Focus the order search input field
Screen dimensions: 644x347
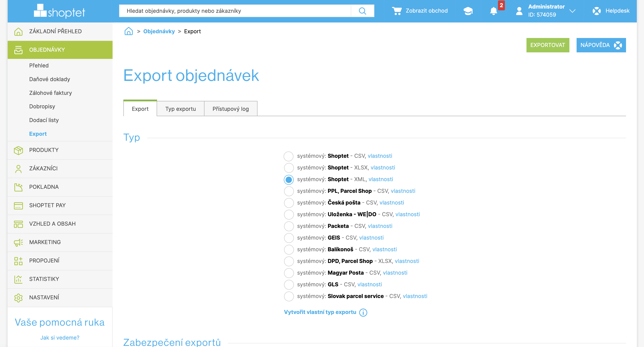click(x=235, y=11)
